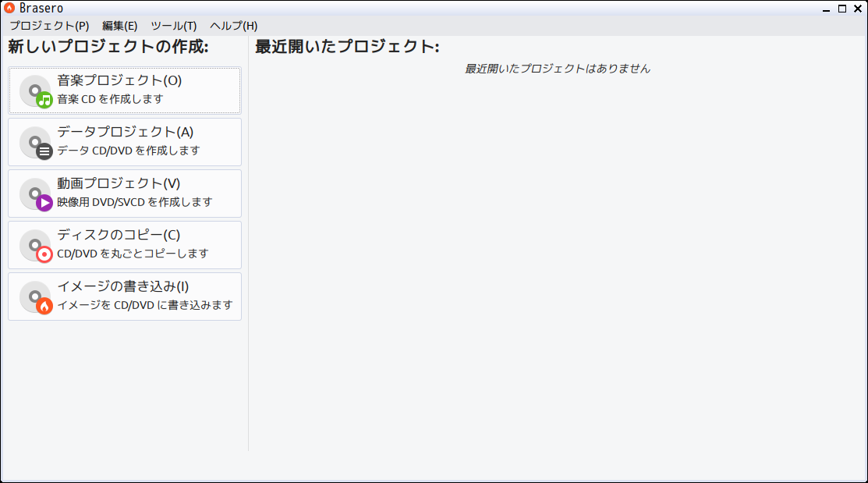Open the ヘルプ(H) menu
The width and height of the screenshot is (868, 483).
pyautogui.click(x=234, y=26)
